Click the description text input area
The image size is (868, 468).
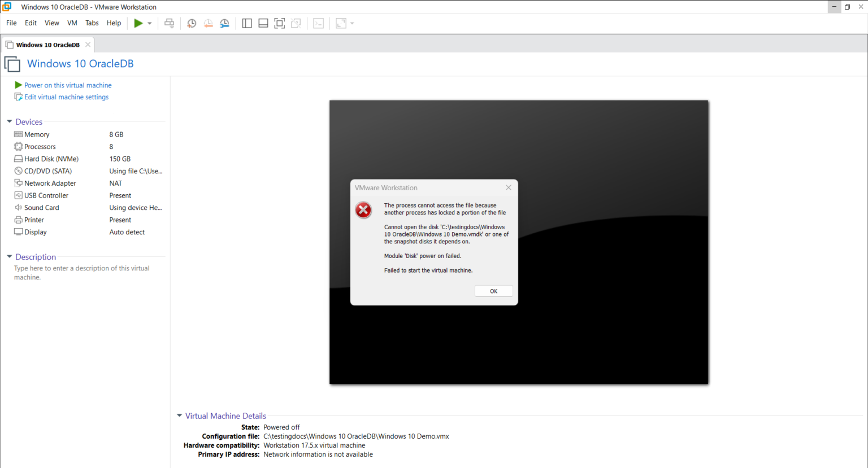81,273
